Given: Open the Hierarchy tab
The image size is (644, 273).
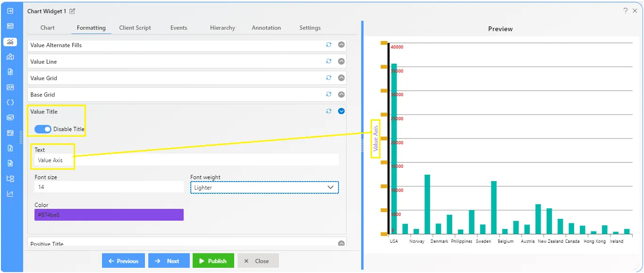Looking at the screenshot, I should 222,28.
